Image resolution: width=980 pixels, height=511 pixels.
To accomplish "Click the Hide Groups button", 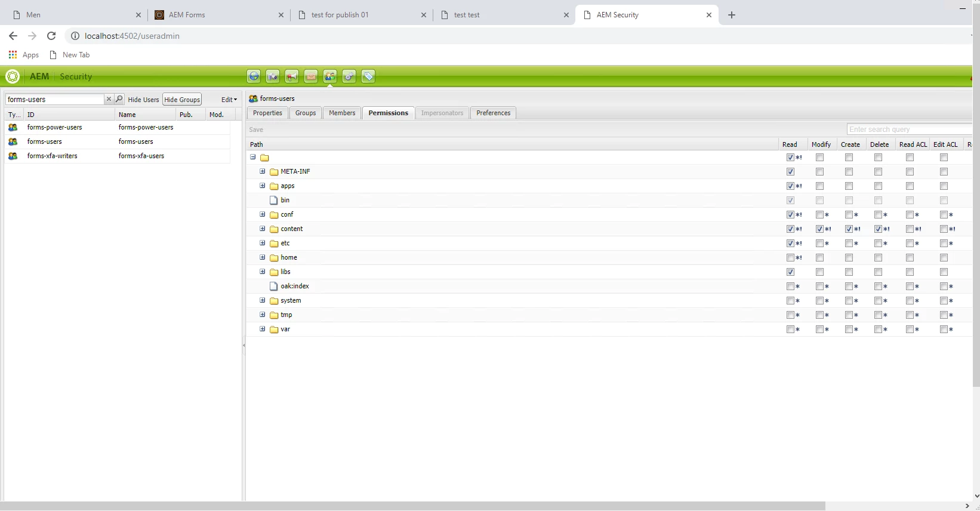I will 182,100.
